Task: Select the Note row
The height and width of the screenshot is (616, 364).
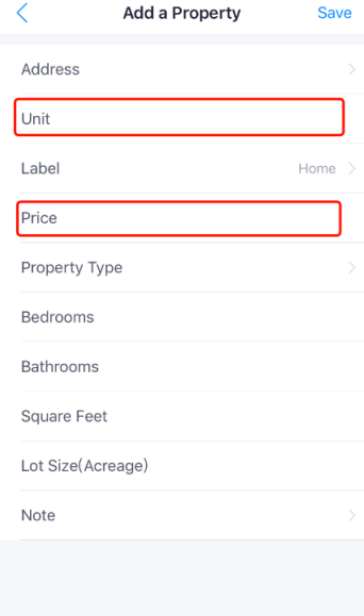Action: (x=182, y=515)
